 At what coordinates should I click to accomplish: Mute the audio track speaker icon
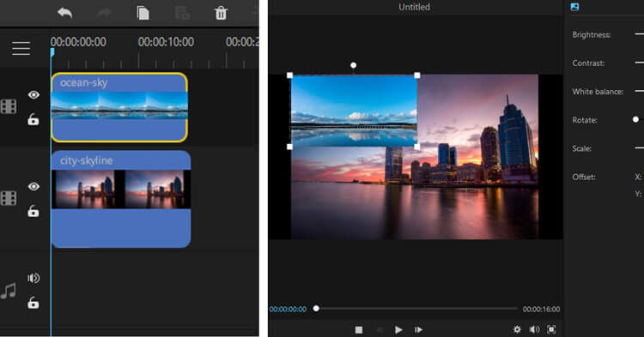pos(33,279)
